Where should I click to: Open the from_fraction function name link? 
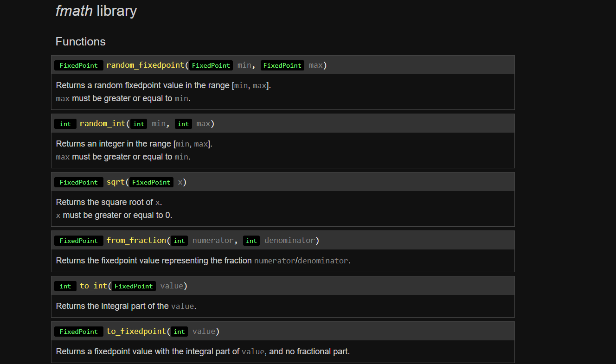136,241
